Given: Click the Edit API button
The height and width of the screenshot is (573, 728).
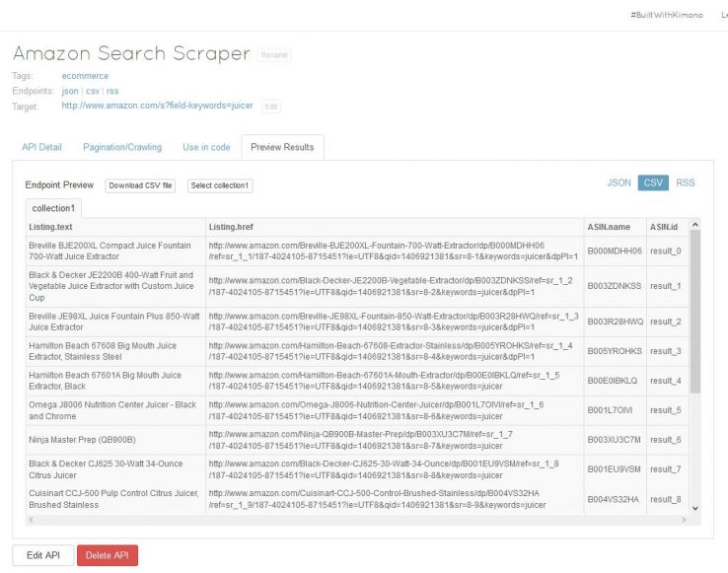Looking at the screenshot, I should click(42, 555).
